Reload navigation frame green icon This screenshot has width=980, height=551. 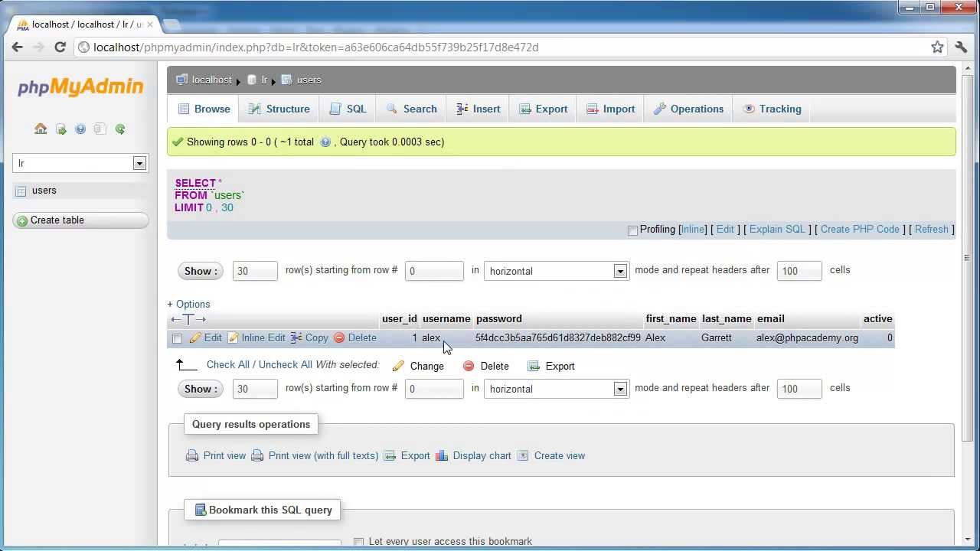click(120, 129)
